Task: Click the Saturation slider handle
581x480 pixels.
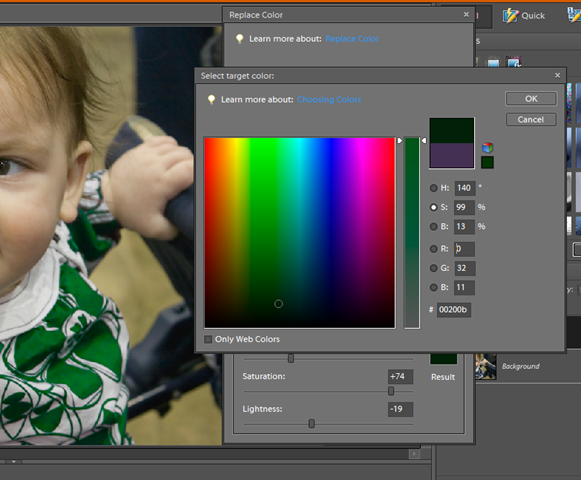Action: tap(391, 391)
